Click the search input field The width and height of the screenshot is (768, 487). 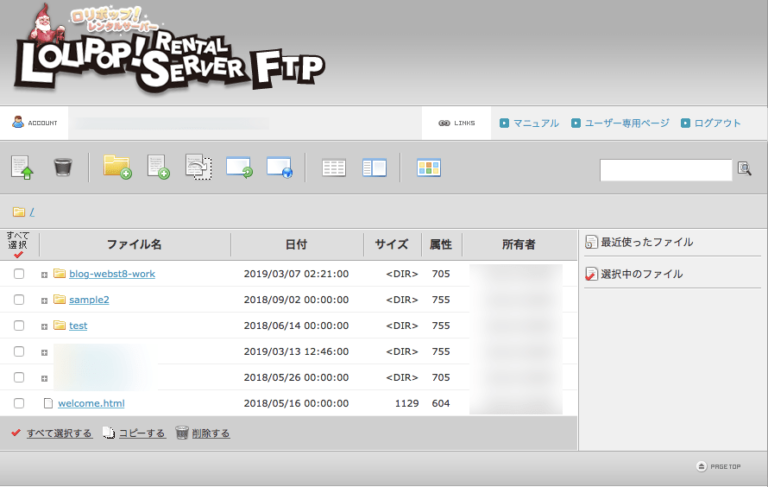click(666, 170)
